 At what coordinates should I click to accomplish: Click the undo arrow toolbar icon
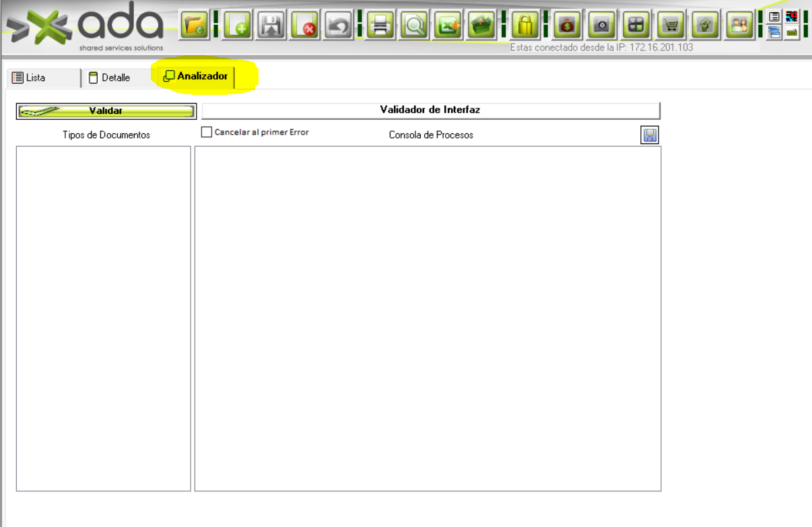click(x=339, y=26)
